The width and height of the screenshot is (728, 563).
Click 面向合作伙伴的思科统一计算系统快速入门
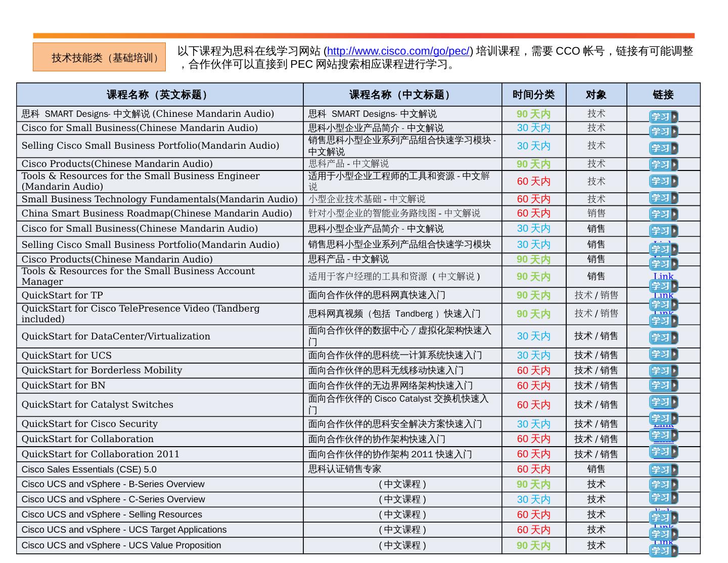395,356
